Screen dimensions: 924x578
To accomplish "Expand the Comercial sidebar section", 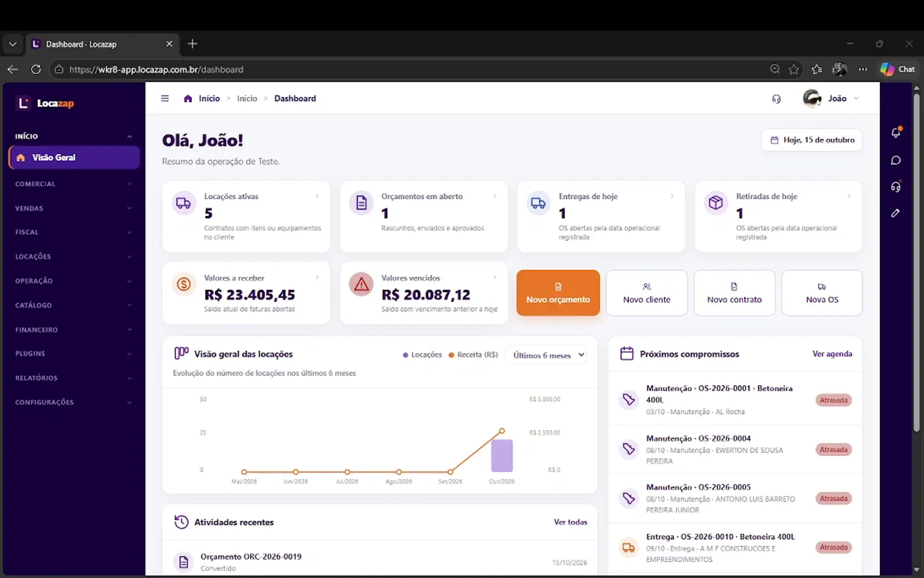I will click(73, 184).
